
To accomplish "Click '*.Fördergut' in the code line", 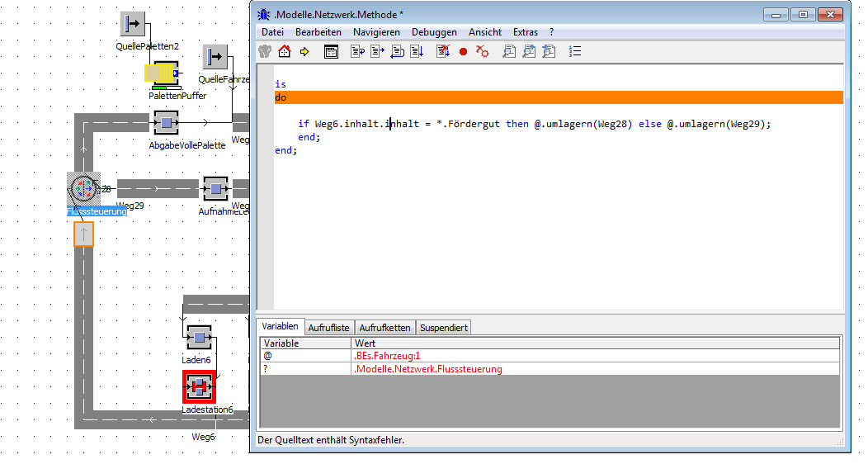I will [468, 124].
